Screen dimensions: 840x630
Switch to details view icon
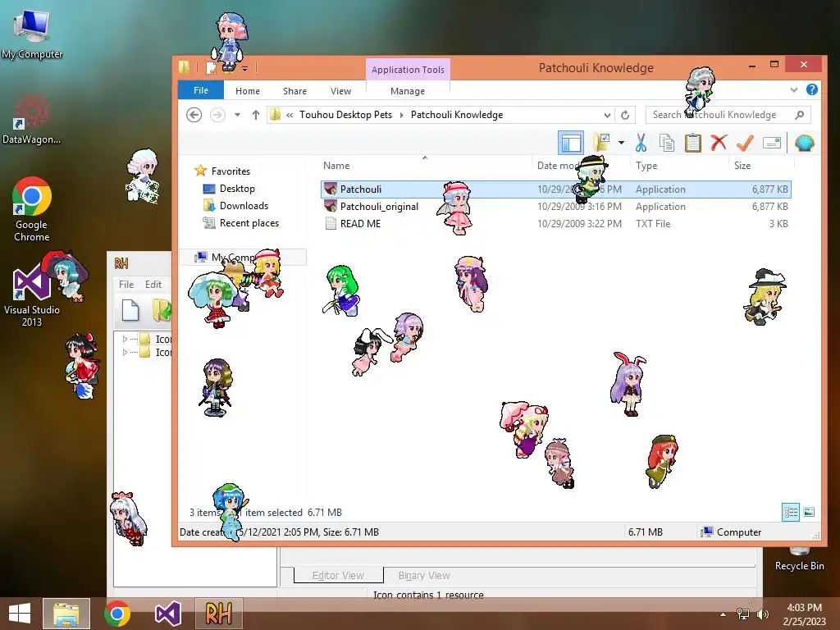point(790,512)
